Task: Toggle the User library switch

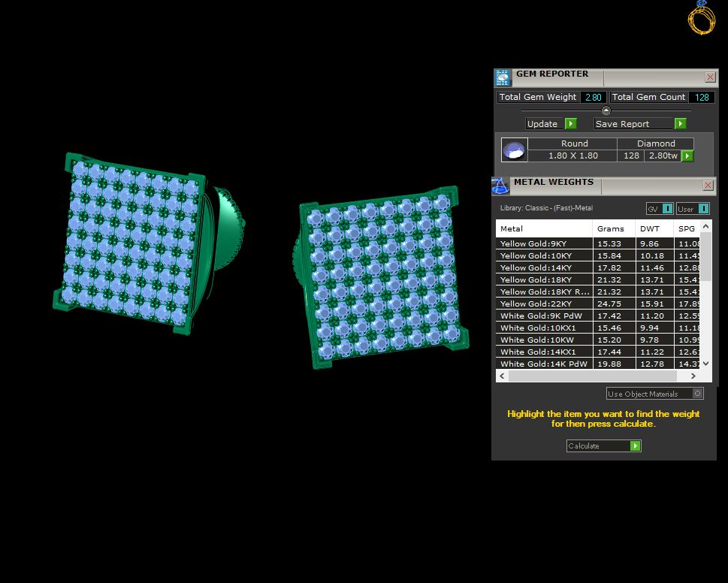Action: 703,208
